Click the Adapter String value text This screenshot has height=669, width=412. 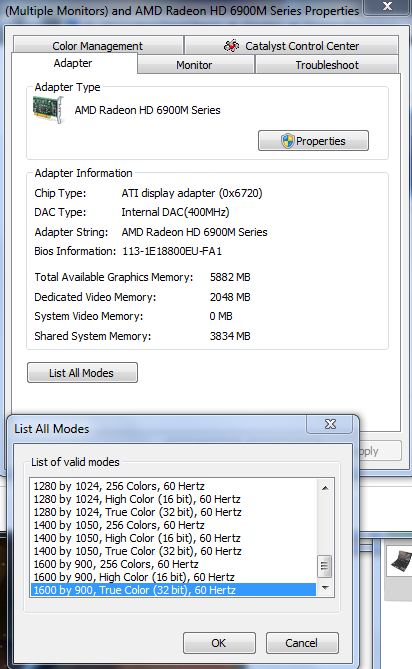(194, 232)
